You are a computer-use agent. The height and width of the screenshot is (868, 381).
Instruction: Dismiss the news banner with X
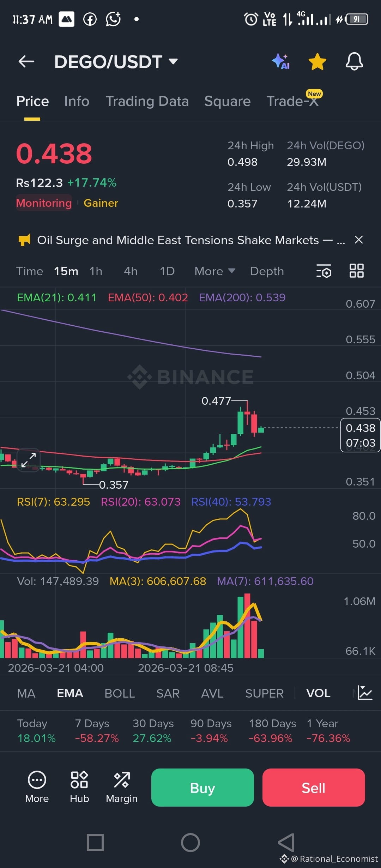pos(359,240)
